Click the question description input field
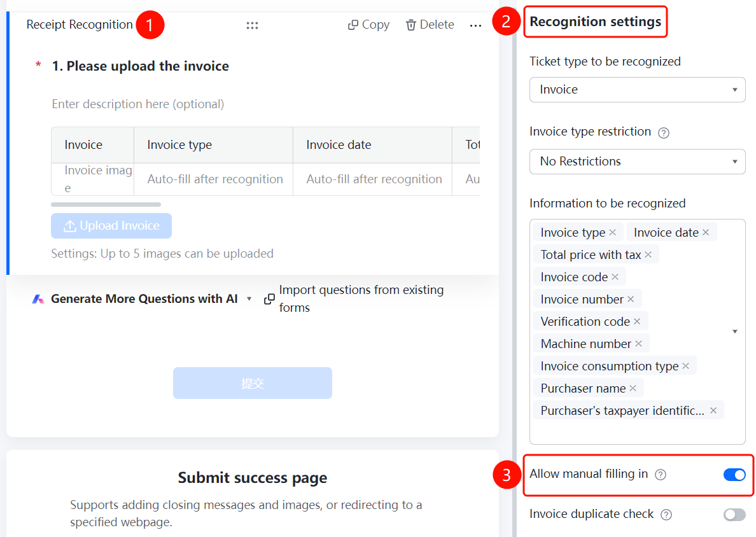Image resolution: width=756 pixels, height=537 pixels. tap(138, 104)
